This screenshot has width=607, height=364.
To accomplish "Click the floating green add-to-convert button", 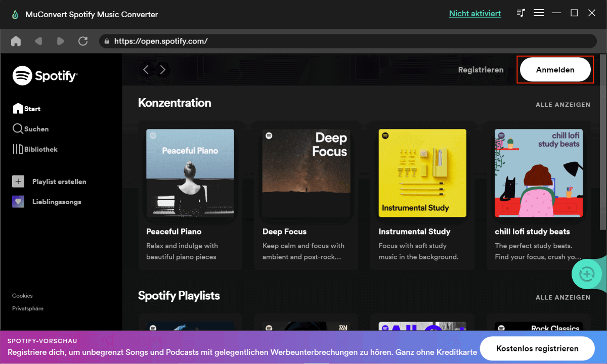I will pyautogui.click(x=587, y=274).
